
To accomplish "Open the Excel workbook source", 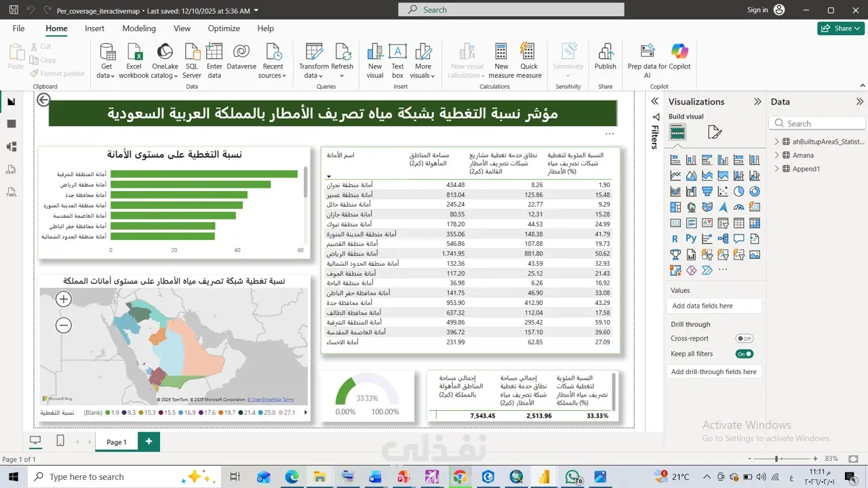I will [x=134, y=53].
